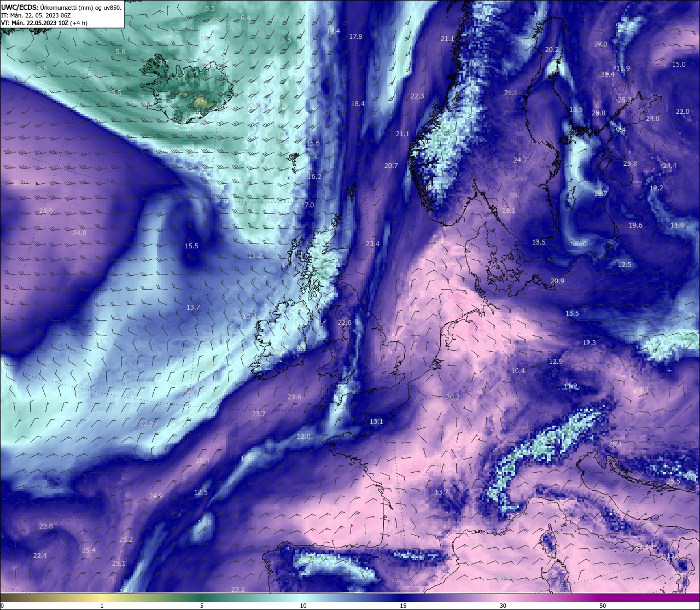Click the 22.0 value label
This screenshot has height=610, width=700.
682,112
